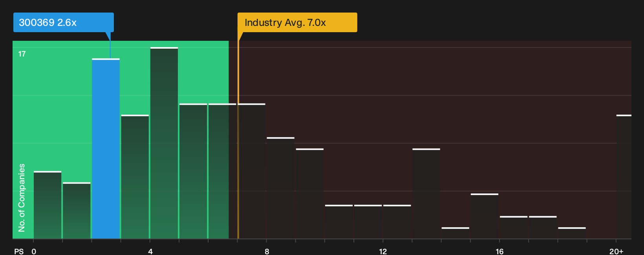Click the tall bar between PS 13 and 14

426,194
